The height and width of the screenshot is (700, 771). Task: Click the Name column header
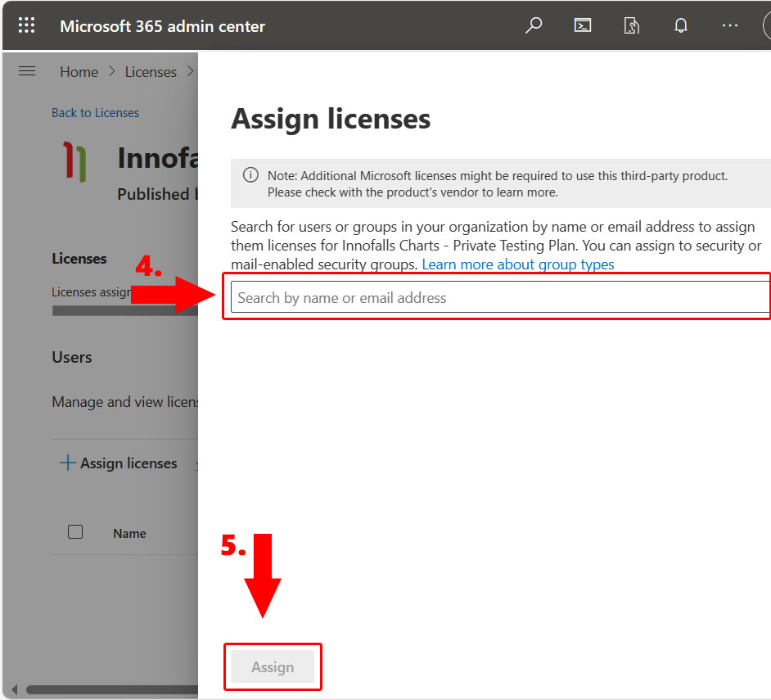(129, 533)
